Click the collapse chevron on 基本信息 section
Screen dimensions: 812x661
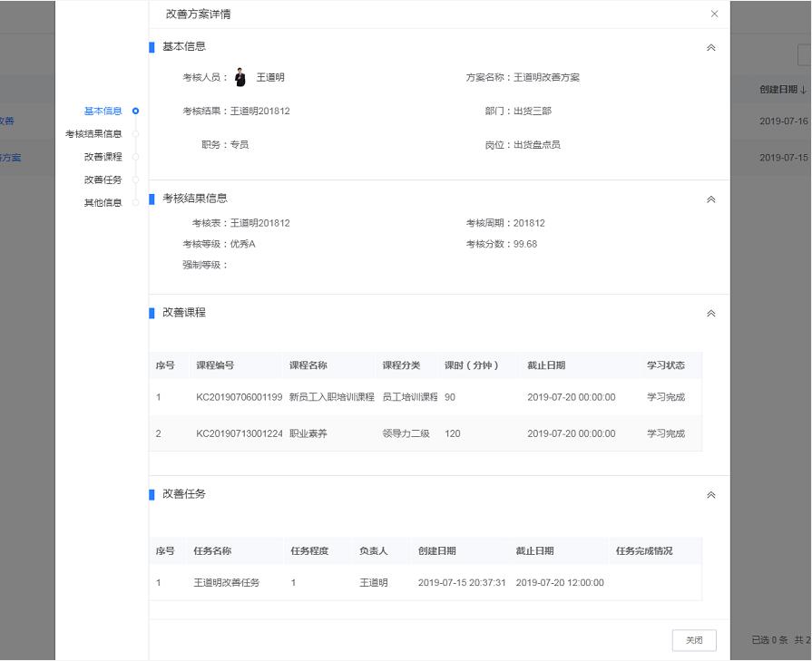tap(711, 46)
